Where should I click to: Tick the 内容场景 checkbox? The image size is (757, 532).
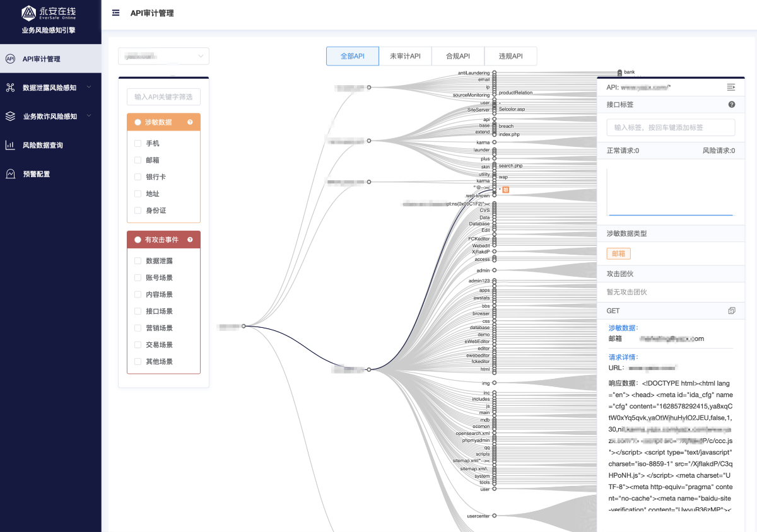[x=138, y=294]
